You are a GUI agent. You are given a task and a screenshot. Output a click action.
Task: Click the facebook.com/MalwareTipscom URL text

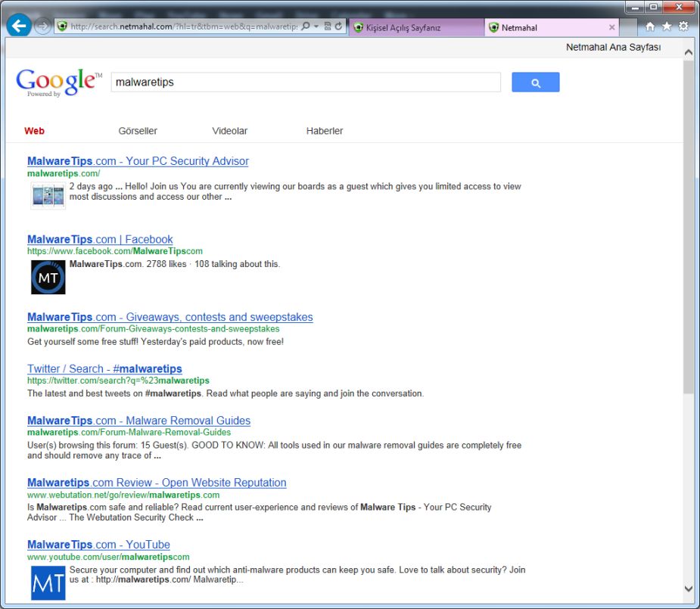(115, 251)
